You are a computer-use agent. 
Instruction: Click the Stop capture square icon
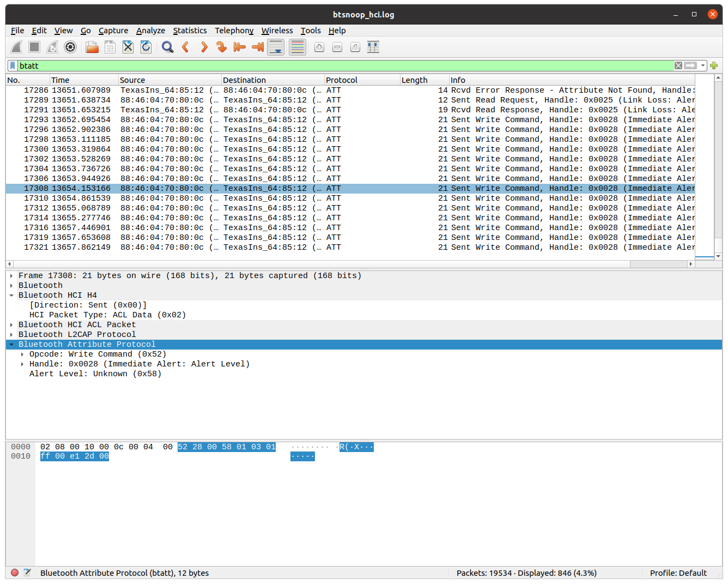click(34, 47)
